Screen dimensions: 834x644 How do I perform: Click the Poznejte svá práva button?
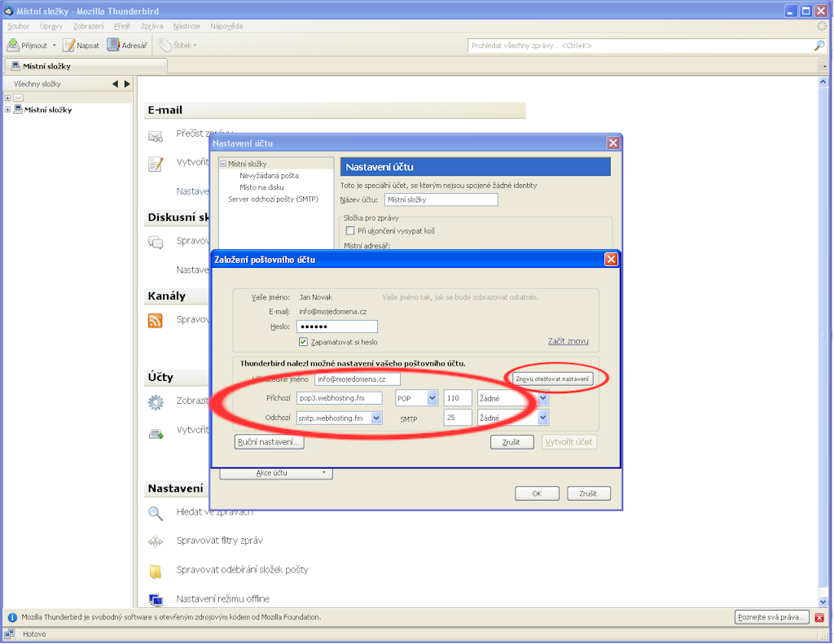(x=772, y=617)
